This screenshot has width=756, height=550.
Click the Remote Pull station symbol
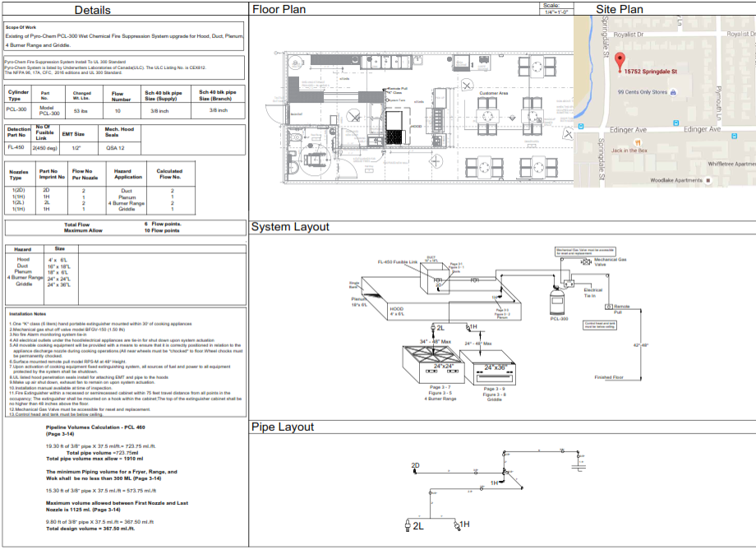[609, 307]
